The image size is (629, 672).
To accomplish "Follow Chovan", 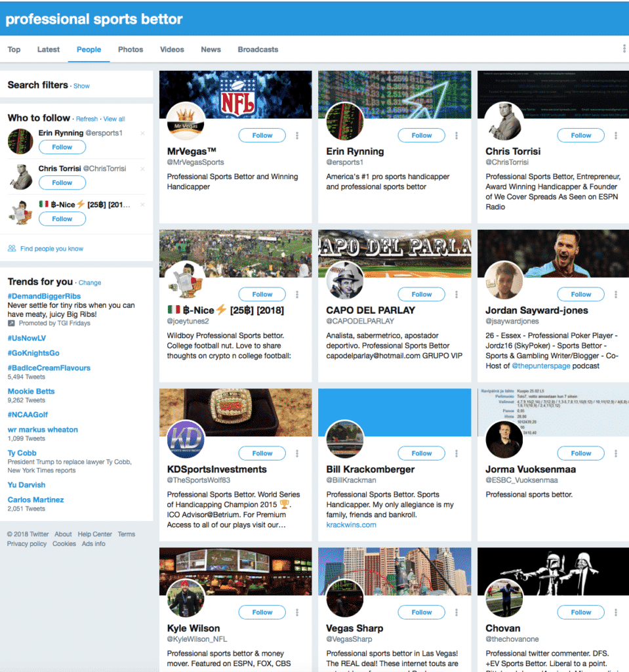I will point(581,612).
